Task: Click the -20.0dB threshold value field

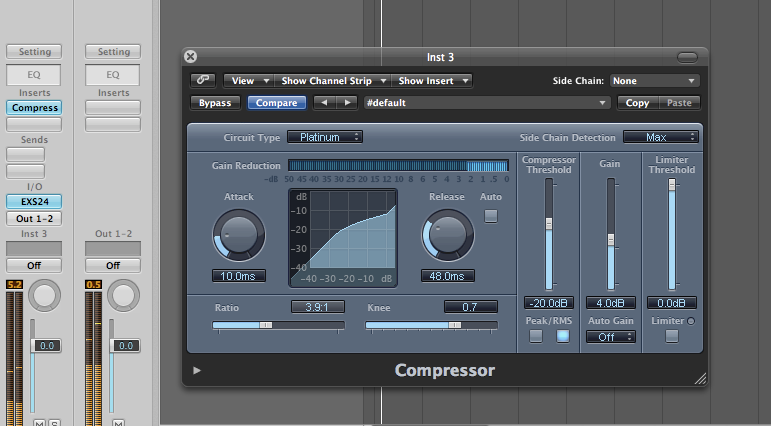Action: (x=549, y=303)
